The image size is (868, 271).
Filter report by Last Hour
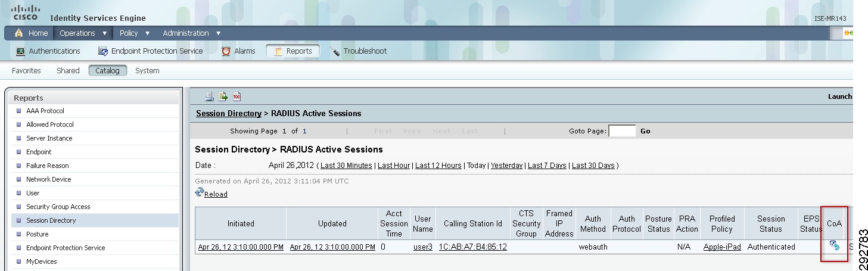(x=394, y=166)
